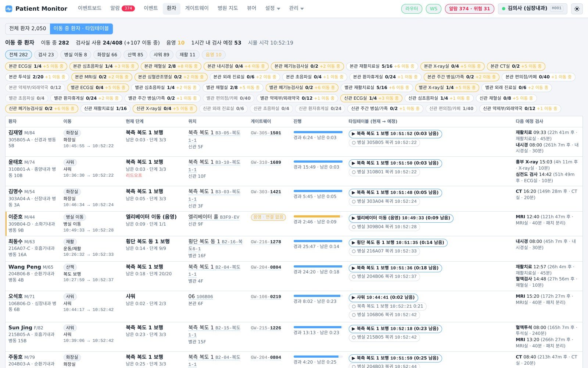
Task: Filter by 본관 심초음파실 1/4 room chip
Action: point(104,66)
